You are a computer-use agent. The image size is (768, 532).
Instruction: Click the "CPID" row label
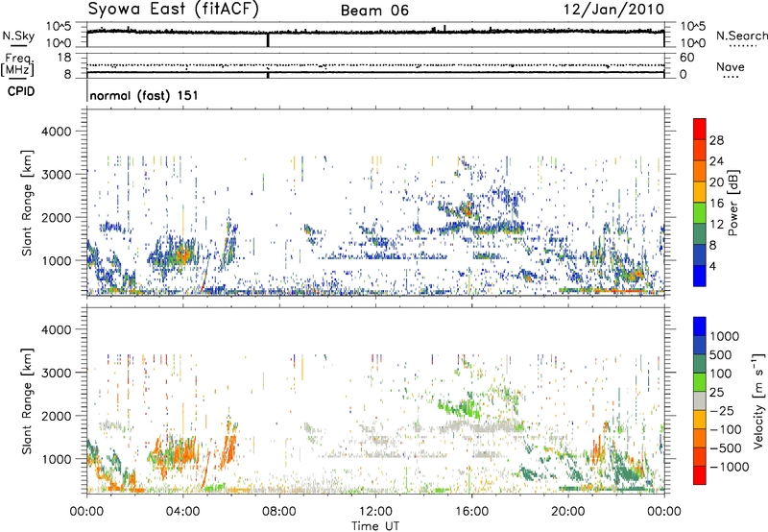click(21, 91)
